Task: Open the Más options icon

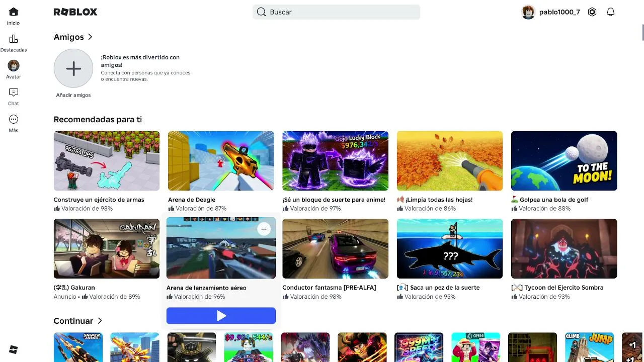Action: tap(14, 119)
